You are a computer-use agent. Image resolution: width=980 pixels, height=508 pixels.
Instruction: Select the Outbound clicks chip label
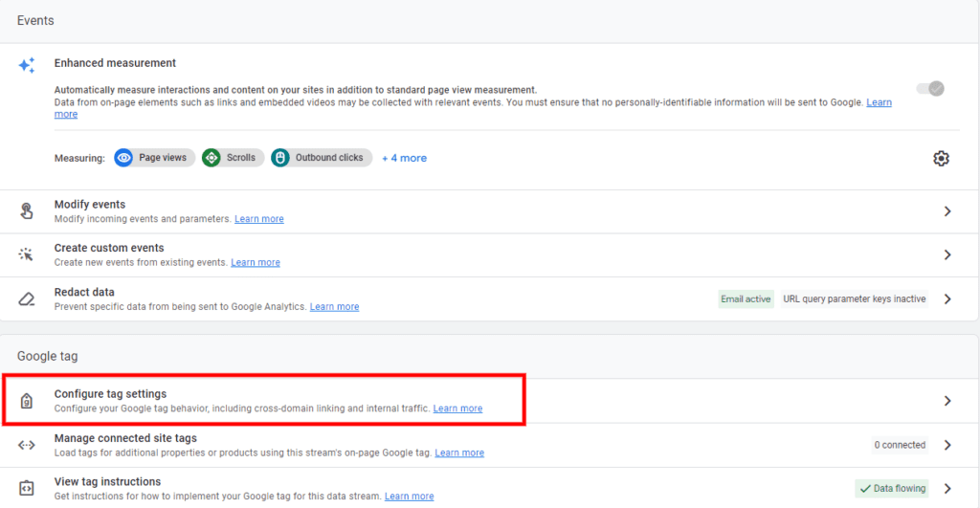click(329, 158)
